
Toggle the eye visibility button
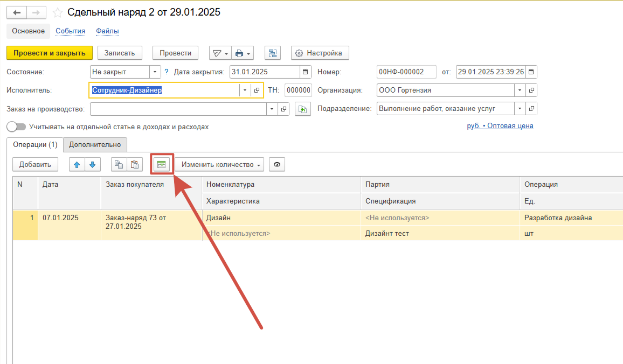(277, 165)
